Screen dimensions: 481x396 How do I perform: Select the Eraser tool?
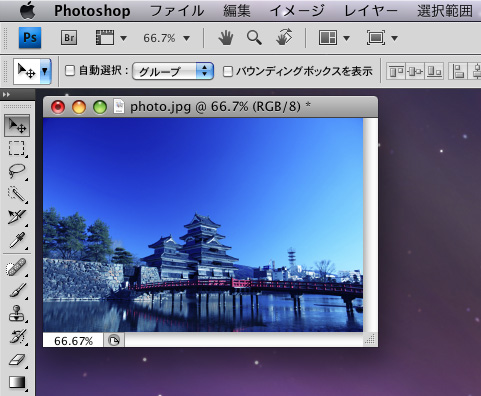(17, 359)
